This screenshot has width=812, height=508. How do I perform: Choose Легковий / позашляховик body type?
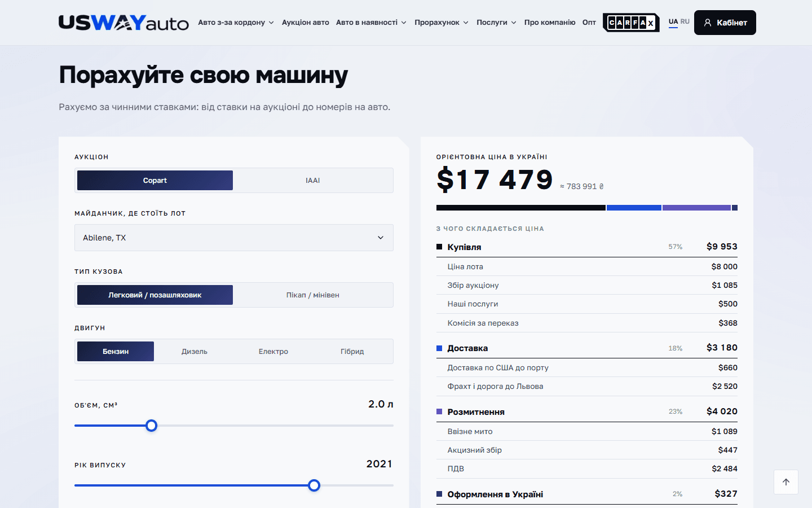pos(155,295)
